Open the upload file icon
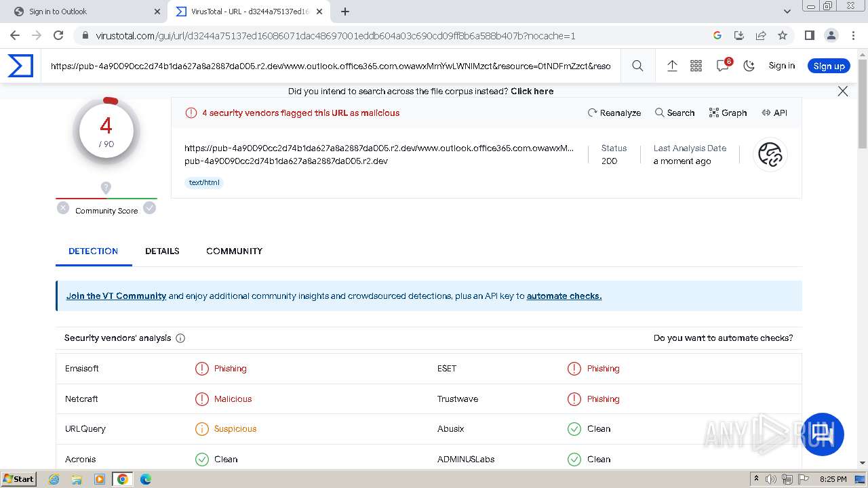 click(x=672, y=66)
